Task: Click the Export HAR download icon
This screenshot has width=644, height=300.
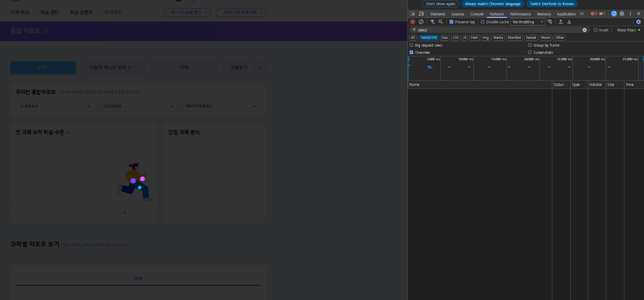Action: (569, 22)
